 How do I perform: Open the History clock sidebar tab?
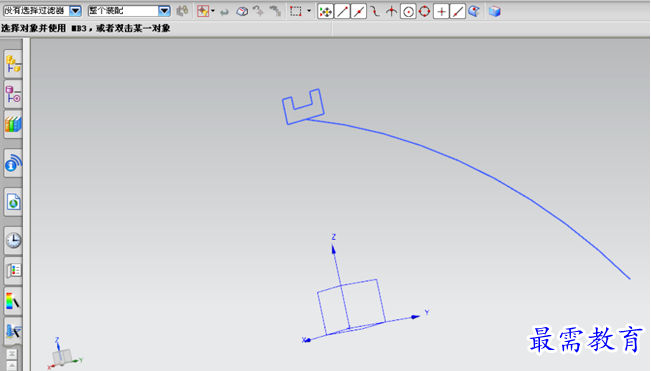[13, 240]
